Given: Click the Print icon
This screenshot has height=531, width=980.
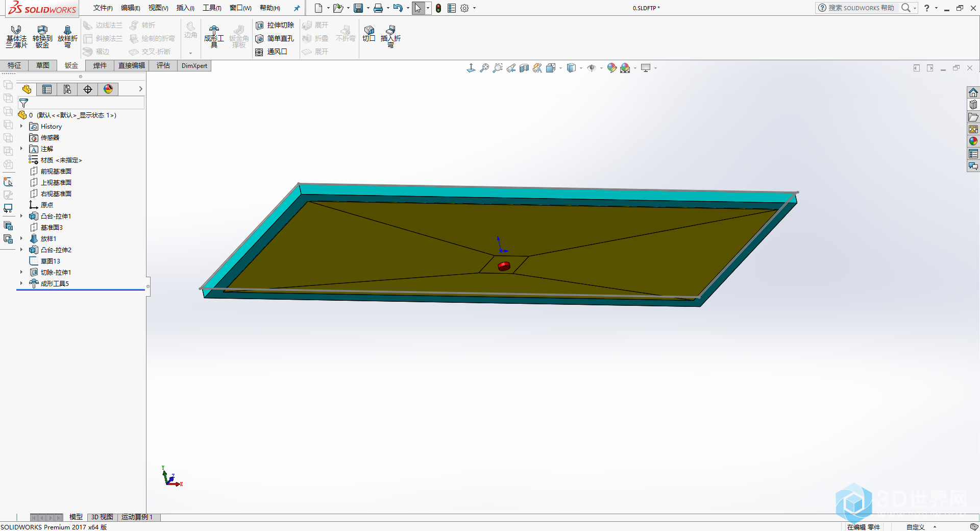Looking at the screenshot, I should click(x=378, y=8).
